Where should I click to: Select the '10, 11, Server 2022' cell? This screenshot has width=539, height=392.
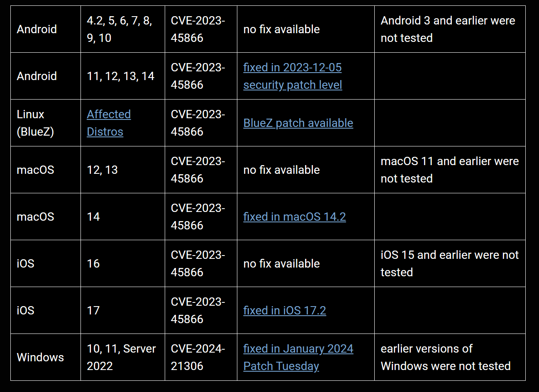pyautogui.click(x=123, y=357)
